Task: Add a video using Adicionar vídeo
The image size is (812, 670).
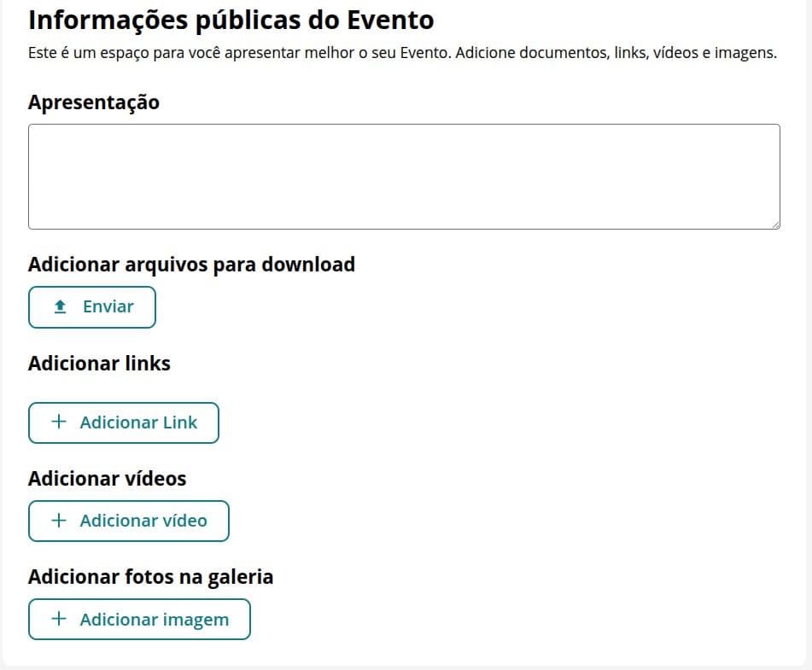Action: (128, 521)
